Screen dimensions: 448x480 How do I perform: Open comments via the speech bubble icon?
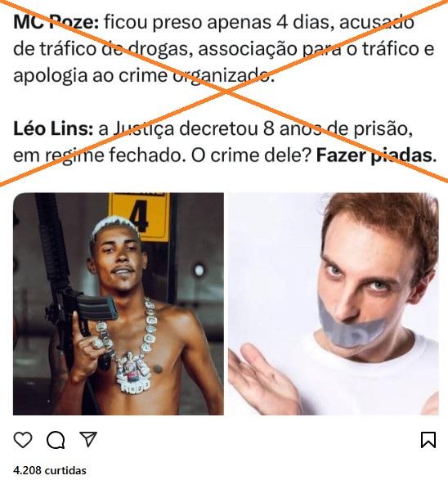tap(56, 440)
